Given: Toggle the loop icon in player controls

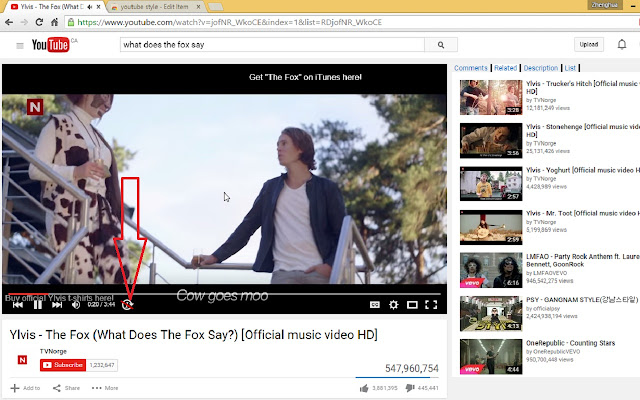Looking at the screenshot, I should tap(127, 305).
